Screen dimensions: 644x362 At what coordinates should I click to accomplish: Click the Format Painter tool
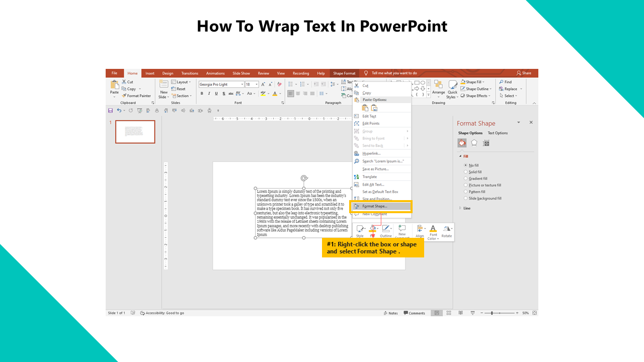pos(136,96)
